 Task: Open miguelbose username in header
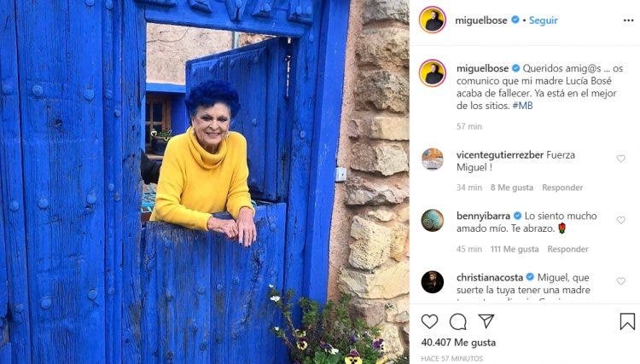tap(481, 20)
